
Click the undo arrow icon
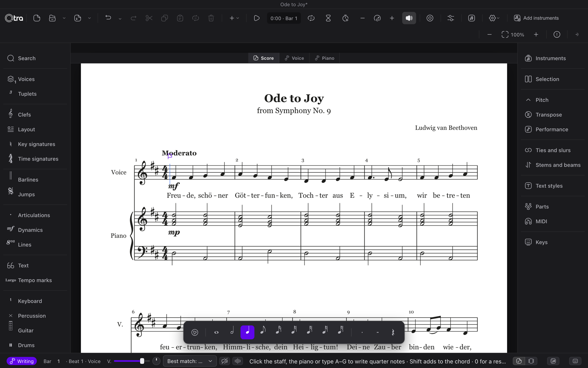coord(108,18)
